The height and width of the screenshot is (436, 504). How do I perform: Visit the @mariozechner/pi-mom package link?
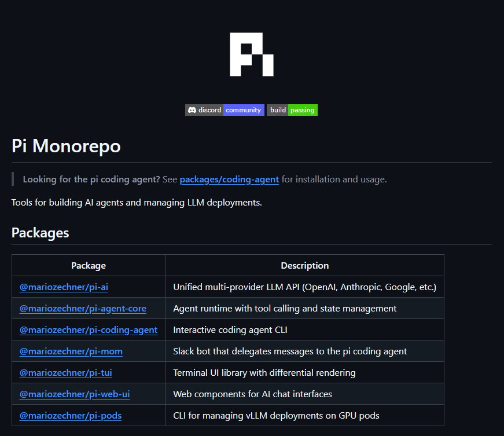(71, 351)
